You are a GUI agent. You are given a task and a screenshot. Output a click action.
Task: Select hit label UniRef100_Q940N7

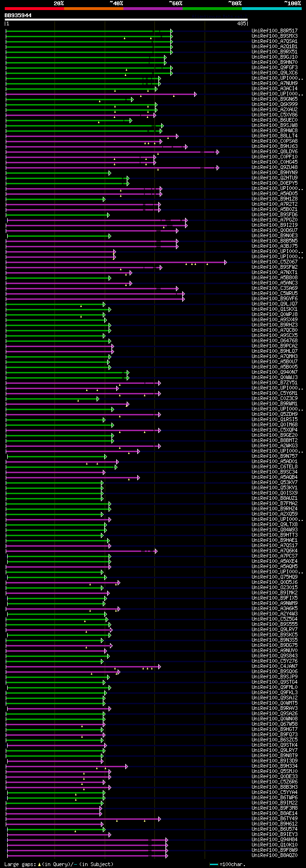[274, 372]
